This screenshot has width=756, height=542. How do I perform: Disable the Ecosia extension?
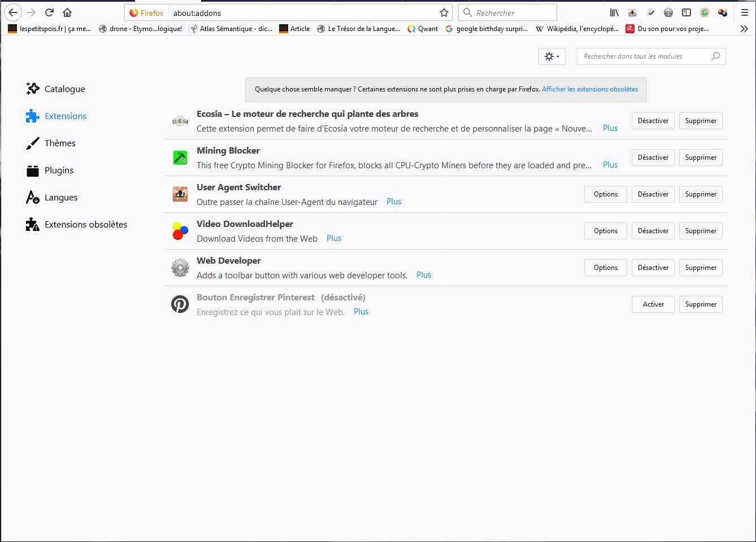(x=653, y=121)
